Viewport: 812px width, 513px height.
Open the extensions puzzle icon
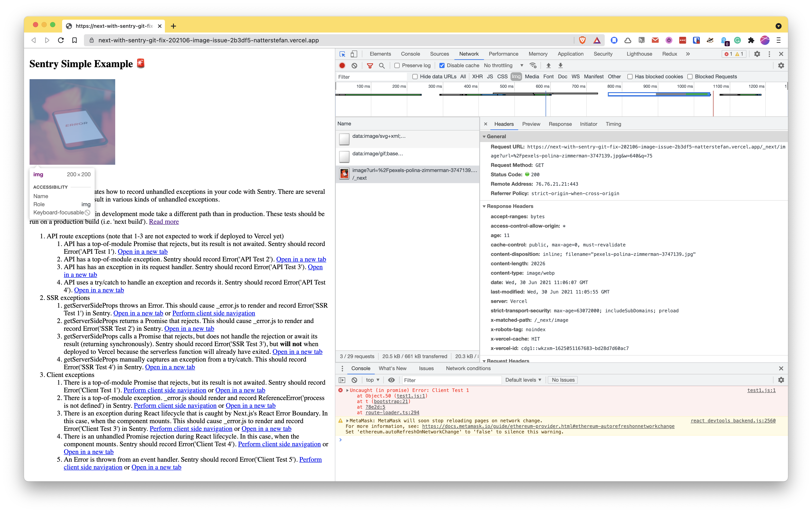(751, 40)
